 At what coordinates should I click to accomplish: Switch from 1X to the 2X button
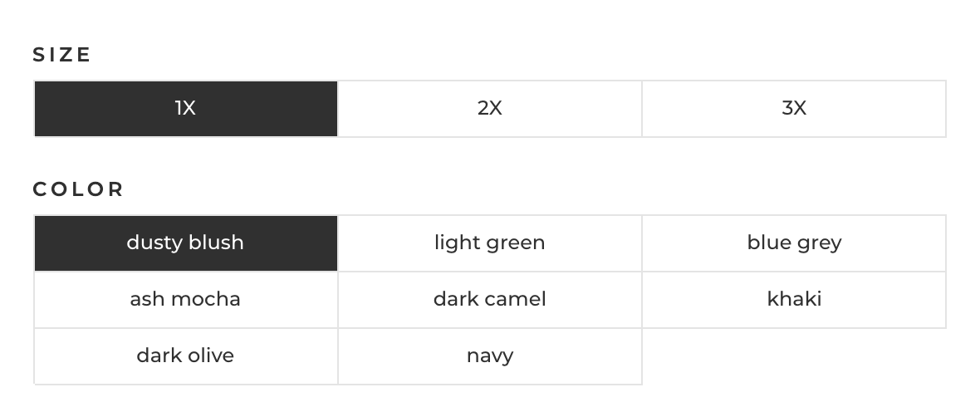490,109
